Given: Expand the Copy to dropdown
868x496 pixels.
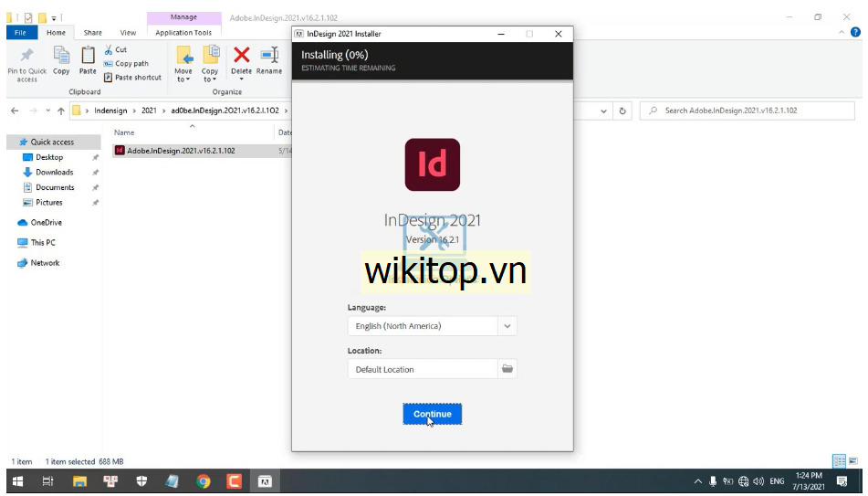Looking at the screenshot, I should [x=210, y=79].
